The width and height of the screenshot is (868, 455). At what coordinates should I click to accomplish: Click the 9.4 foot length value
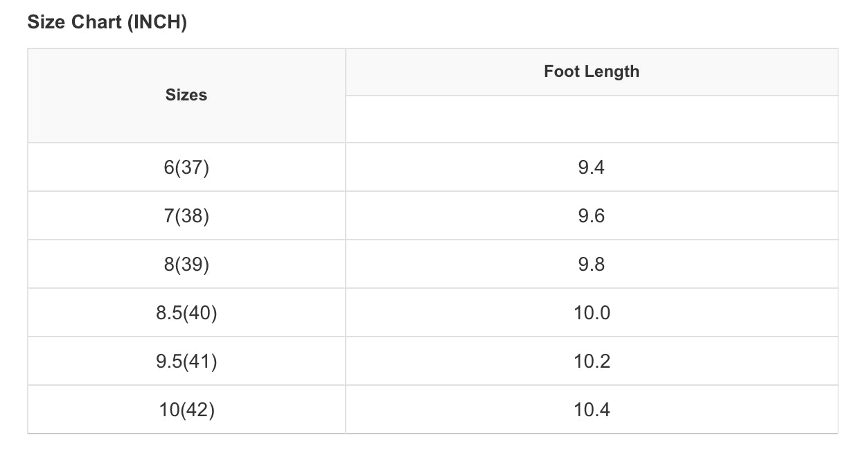point(592,168)
